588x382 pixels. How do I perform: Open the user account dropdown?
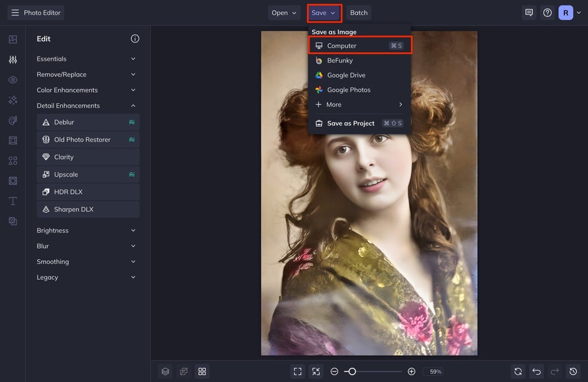(x=571, y=12)
